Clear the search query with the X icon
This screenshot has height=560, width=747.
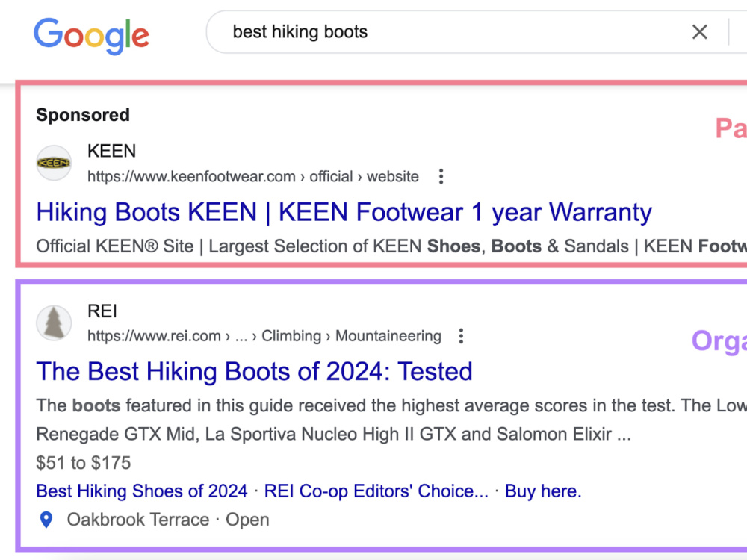[x=699, y=32]
